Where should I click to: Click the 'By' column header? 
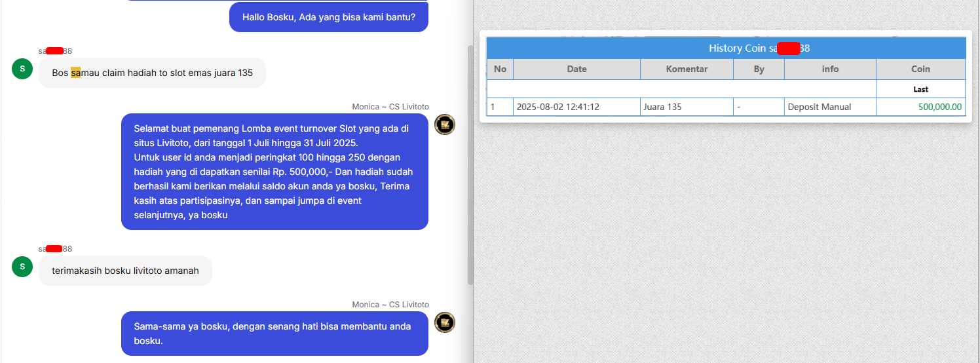point(759,69)
